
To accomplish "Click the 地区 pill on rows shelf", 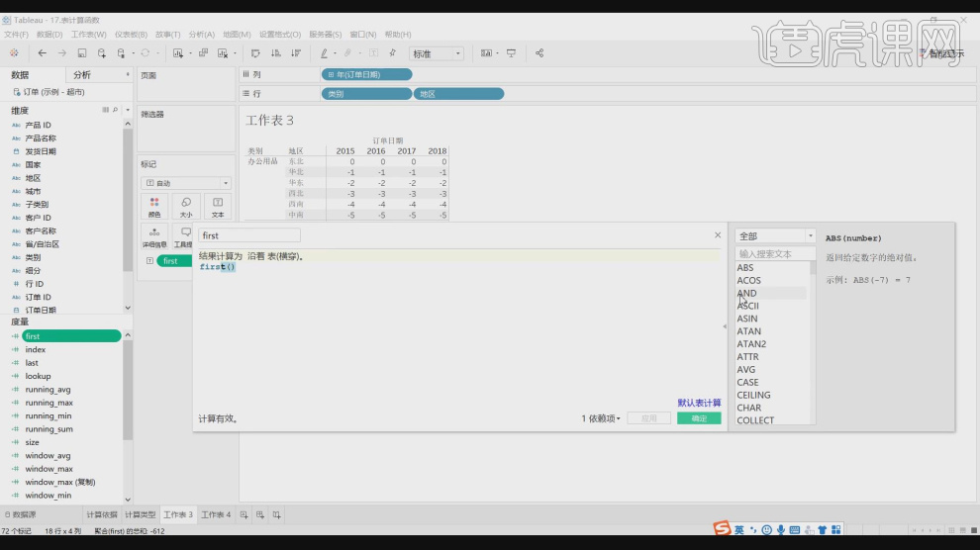I will point(458,94).
